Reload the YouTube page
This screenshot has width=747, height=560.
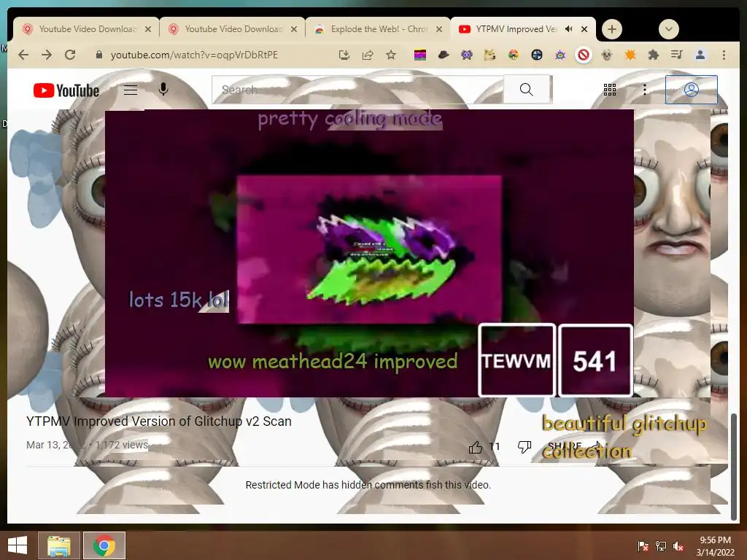(70, 55)
